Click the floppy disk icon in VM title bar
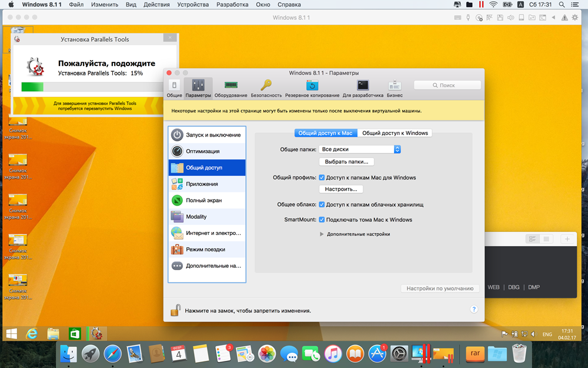The width and height of the screenshot is (588, 368). pos(500,18)
